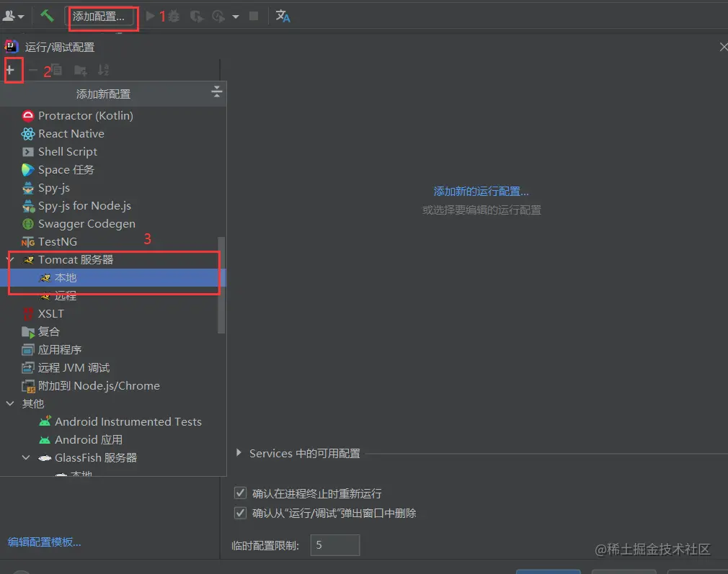Click the green hammer Build icon
The height and width of the screenshot is (574, 728).
(46, 16)
